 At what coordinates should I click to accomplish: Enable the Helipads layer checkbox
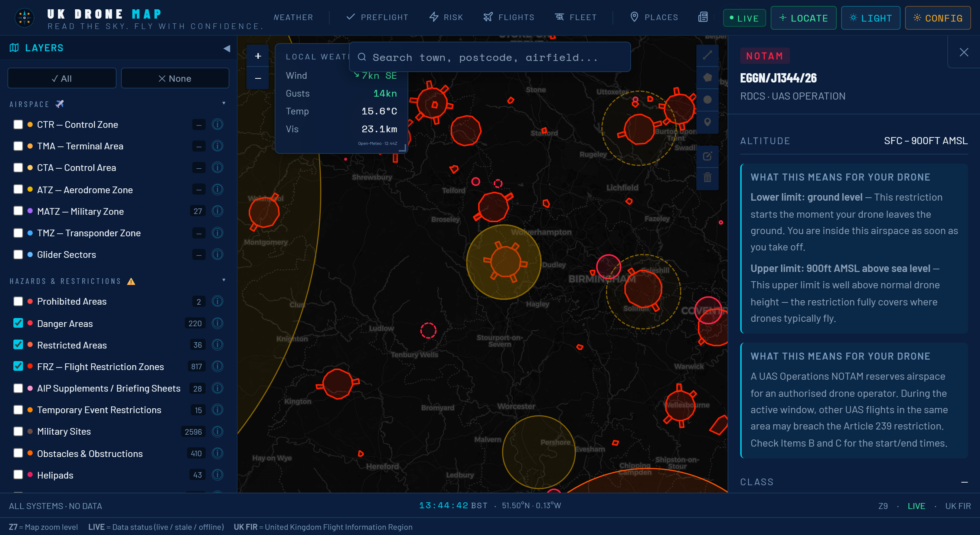point(18,475)
